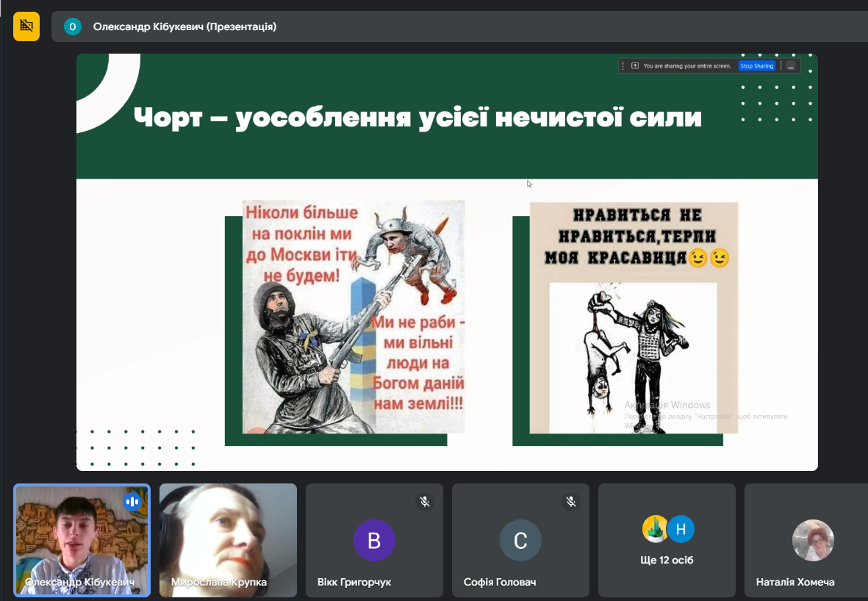Select Олександр Кібукевич's video tile
Viewport: 868px width, 601px height.
[82, 540]
